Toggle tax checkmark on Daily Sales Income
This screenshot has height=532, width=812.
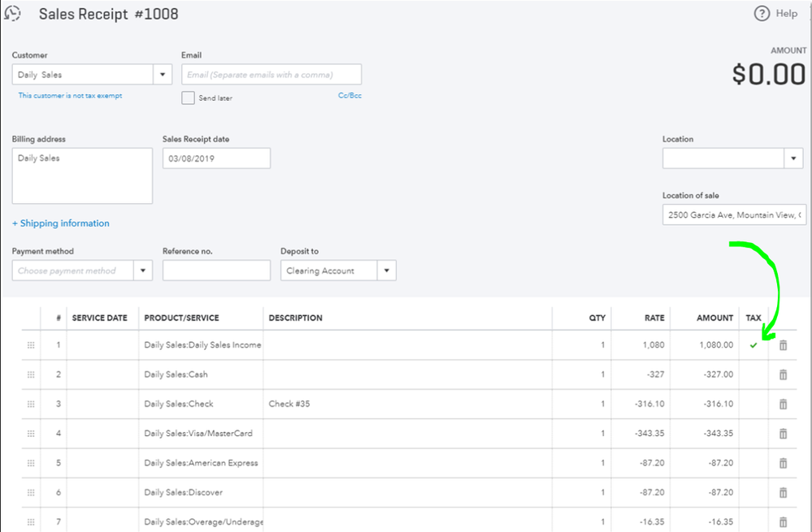pos(753,345)
